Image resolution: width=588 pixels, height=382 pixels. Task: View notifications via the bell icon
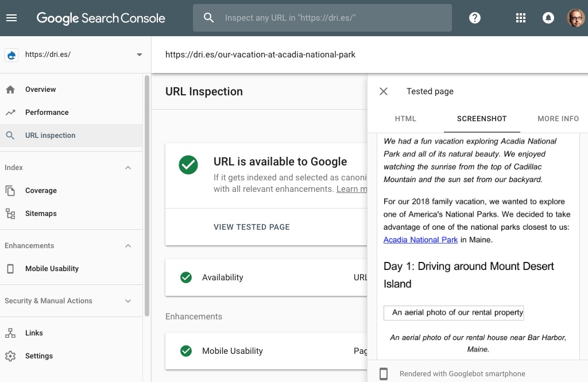point(548,17)
